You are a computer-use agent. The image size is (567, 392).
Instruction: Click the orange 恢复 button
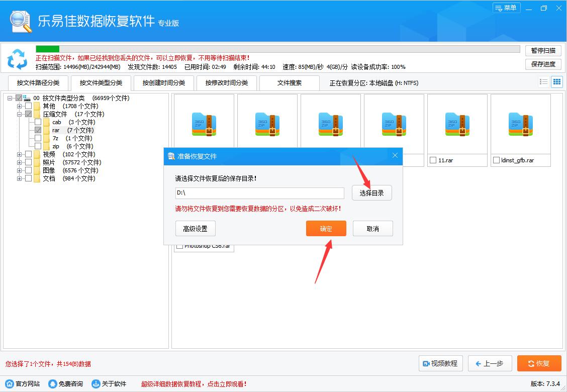(539, 363)
